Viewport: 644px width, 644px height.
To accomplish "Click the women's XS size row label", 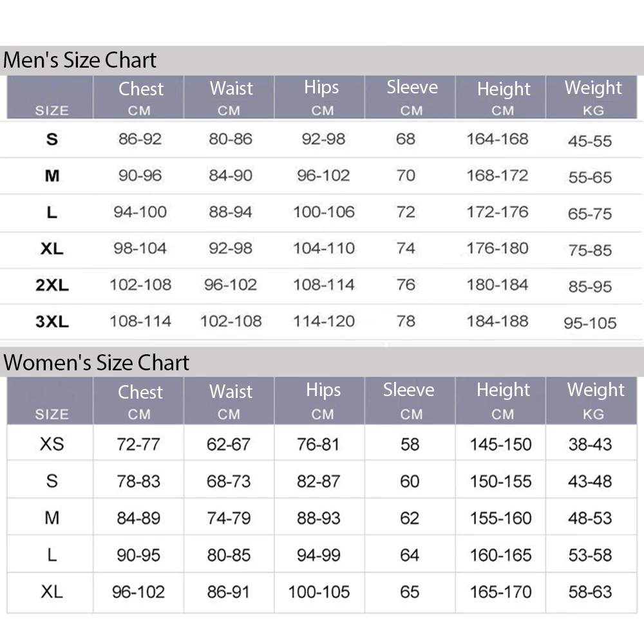I will pos(52,444).
